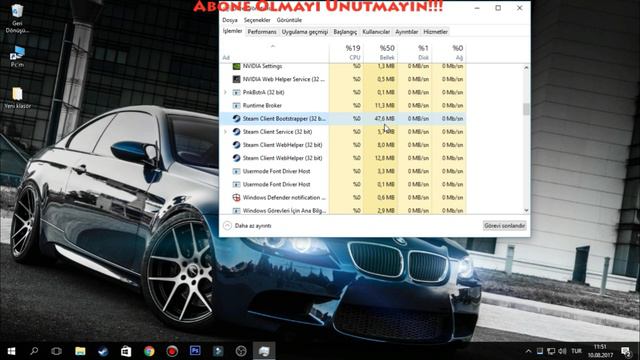Open File Explorer from the taskbar
The width and height of the screenshot is (640, 360).
pos(80,351)
